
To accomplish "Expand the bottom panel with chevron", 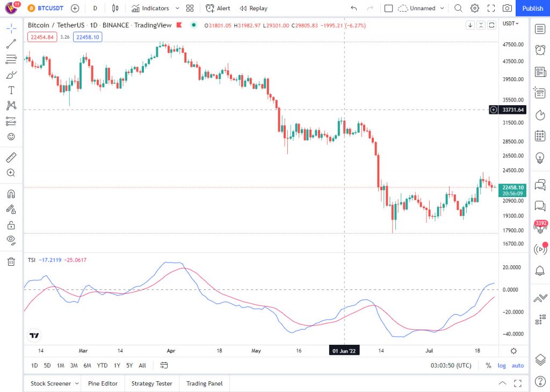I will 502,383.
